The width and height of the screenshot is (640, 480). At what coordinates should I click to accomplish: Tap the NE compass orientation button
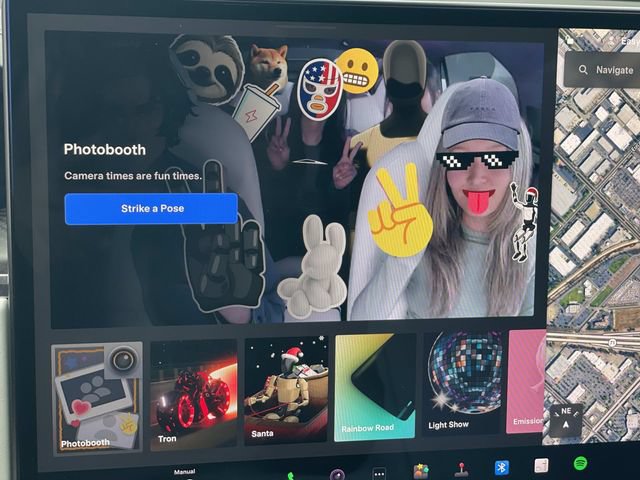coord(565,420)
